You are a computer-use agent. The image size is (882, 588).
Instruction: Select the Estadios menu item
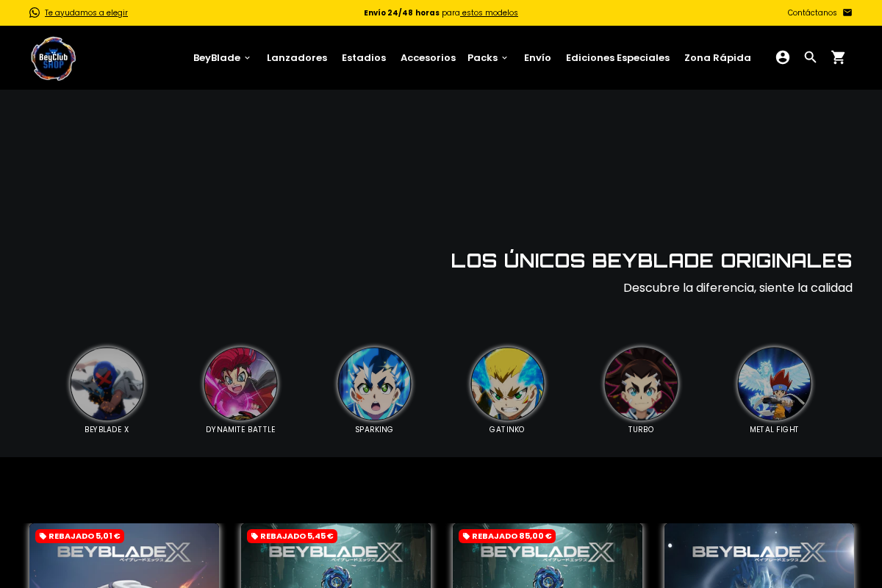coord(363,57)
